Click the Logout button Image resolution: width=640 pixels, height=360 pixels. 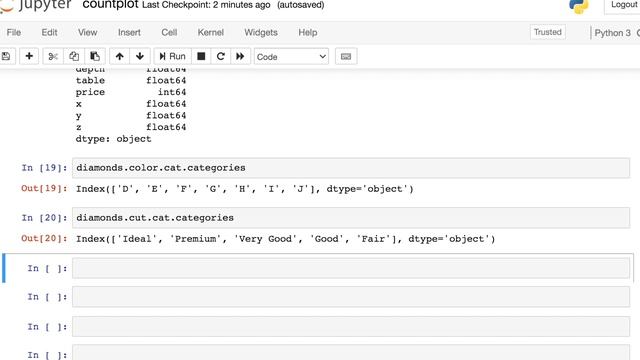pyautogui.click(x=623, y=5)
